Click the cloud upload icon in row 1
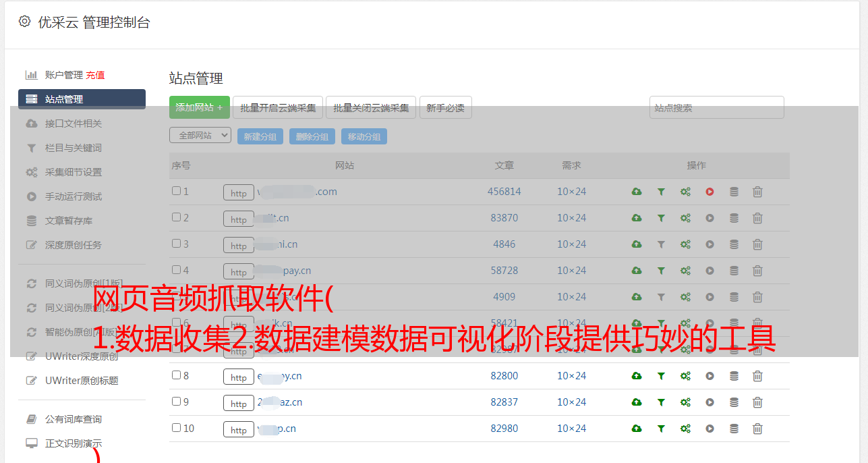The image size is (868, 463). coord(636,192)
